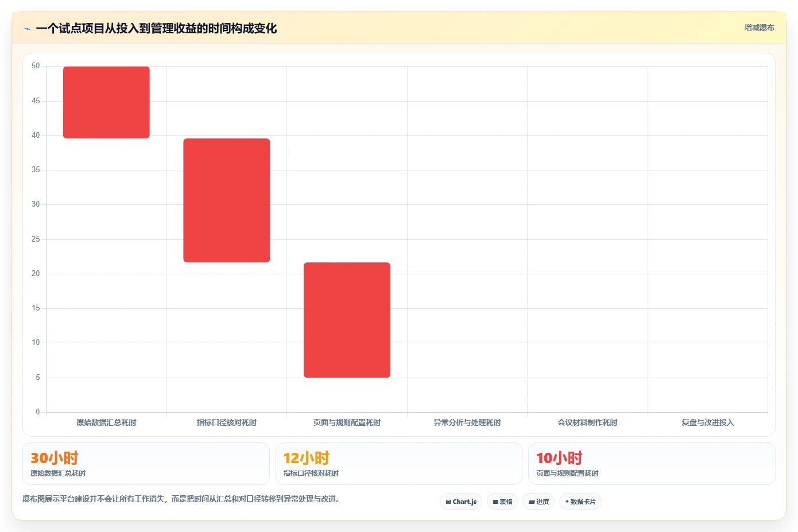Select the 表格 chip
The width and height of the screenshot is (798, 532).
point(502,502)
